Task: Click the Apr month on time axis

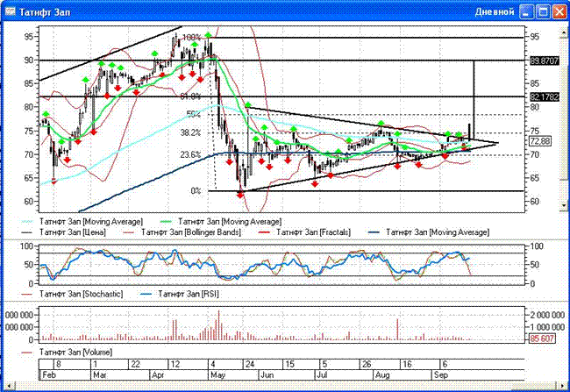Action: [158, 375]
